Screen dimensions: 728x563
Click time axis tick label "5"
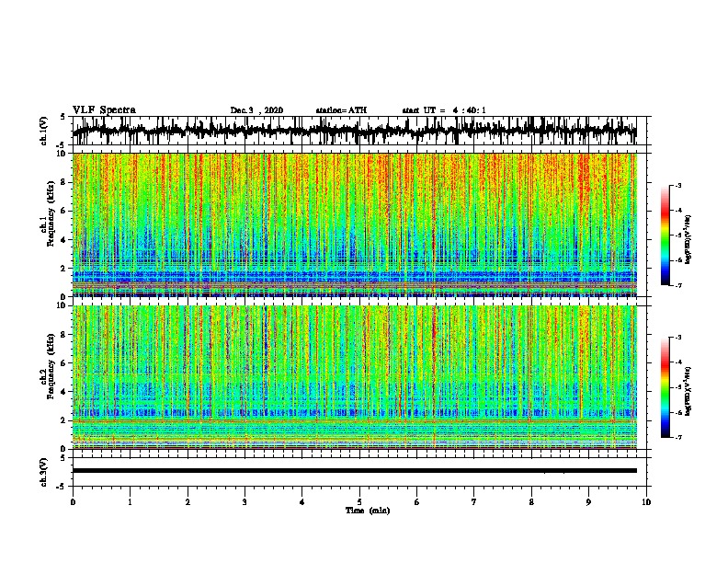click(x=359, y=502)
